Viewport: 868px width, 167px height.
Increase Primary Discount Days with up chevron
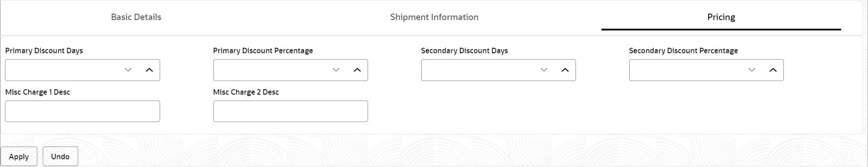(149, 70)
